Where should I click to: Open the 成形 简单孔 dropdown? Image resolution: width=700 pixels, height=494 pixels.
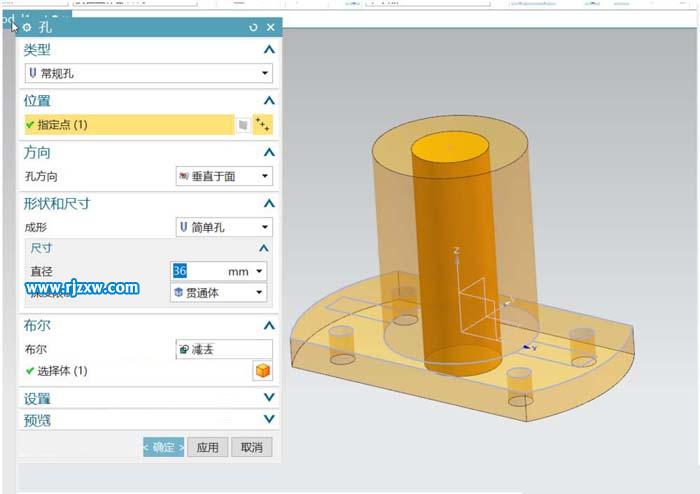(x=224, y=227)
